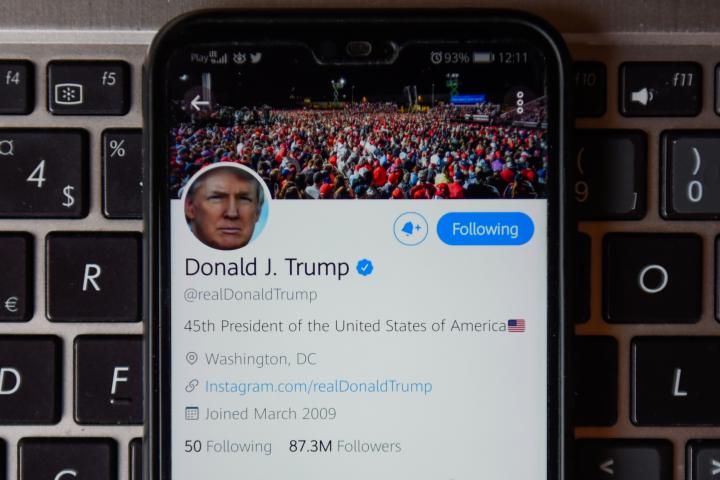Tap the calendar joined-date icon
720x480 pixels.
tap(191, 413)
